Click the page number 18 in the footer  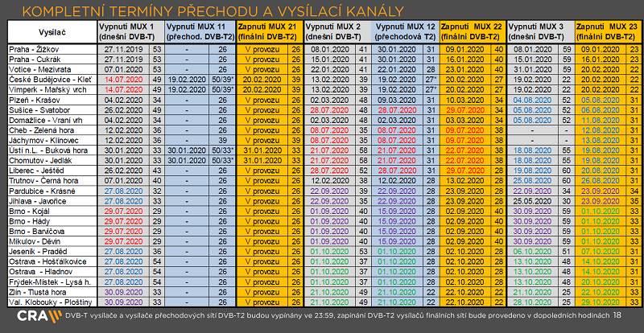pos(617,318)
